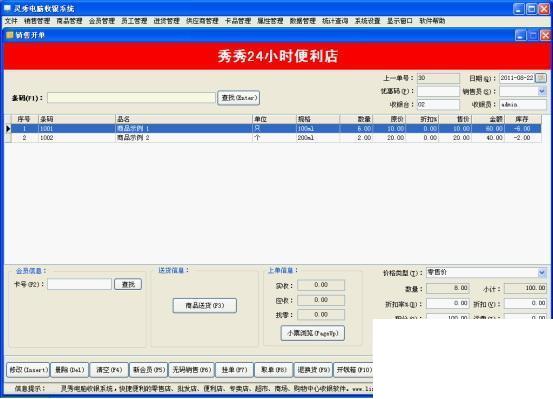553x399 pixels.
Task: Click the 商品送货(F3) button
Action: coord(205,306)
